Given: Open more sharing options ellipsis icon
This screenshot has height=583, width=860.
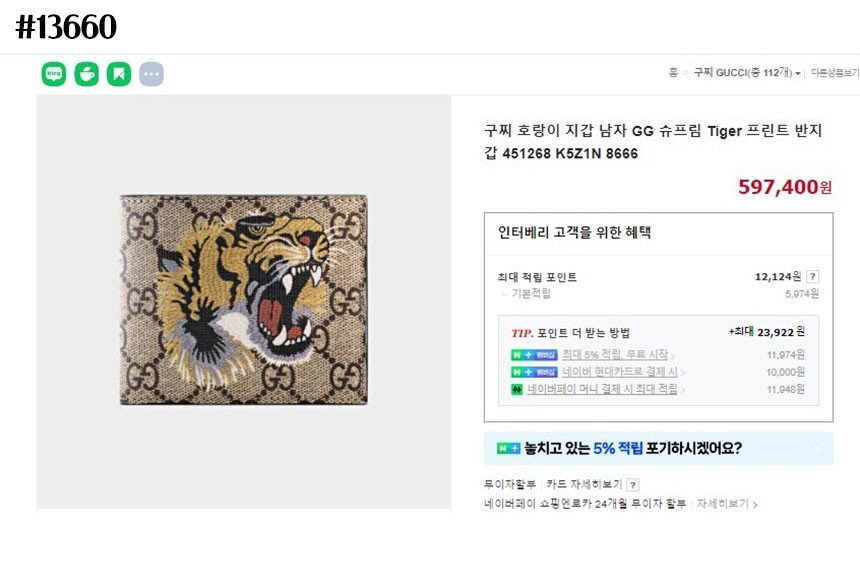Looking at the screenshot, I should click(x=151, y=74).
